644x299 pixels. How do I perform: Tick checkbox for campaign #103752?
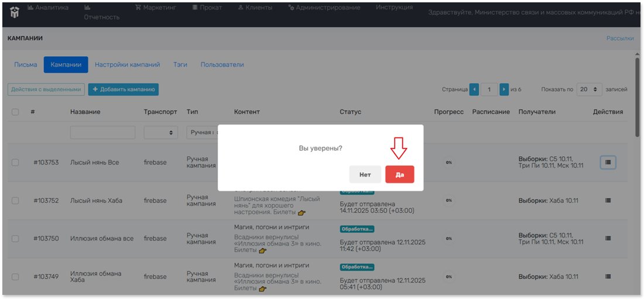click(15, 201)
